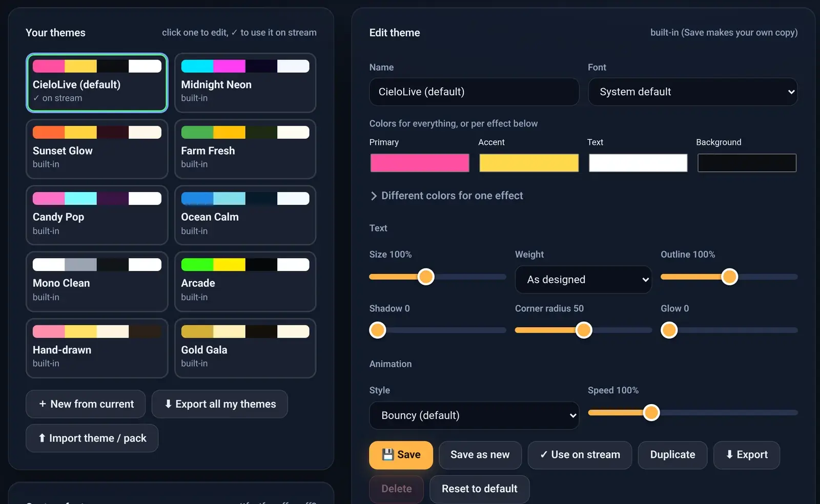Select the CieloLive (default) theme card
Viewport: 820px width, 504px height.
[x=97, y=82]
